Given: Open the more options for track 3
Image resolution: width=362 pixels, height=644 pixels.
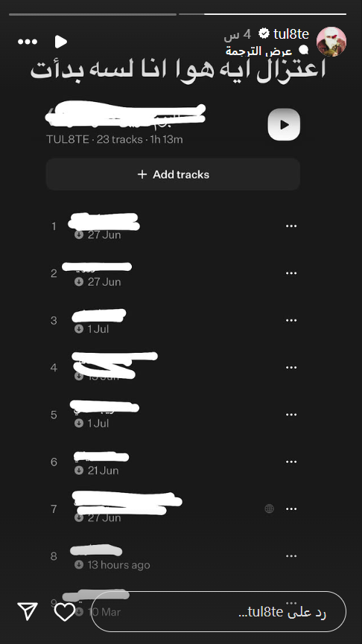Looking at the screenshot, I should [x=291, y=320].
